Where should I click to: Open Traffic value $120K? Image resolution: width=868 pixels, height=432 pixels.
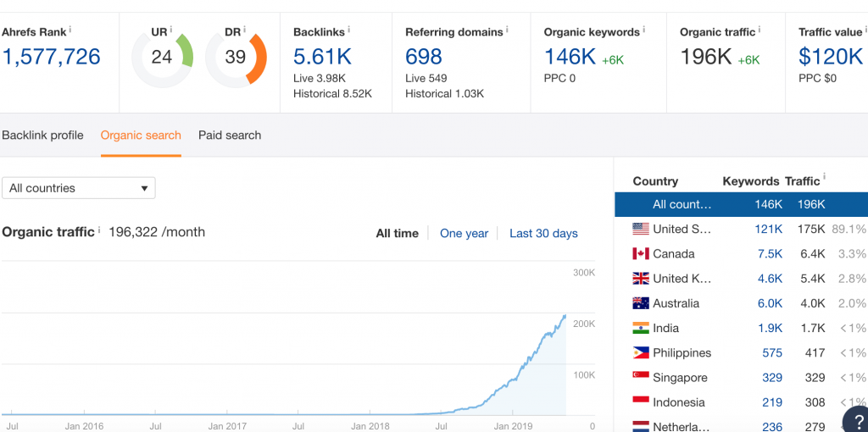coord(831,57)
